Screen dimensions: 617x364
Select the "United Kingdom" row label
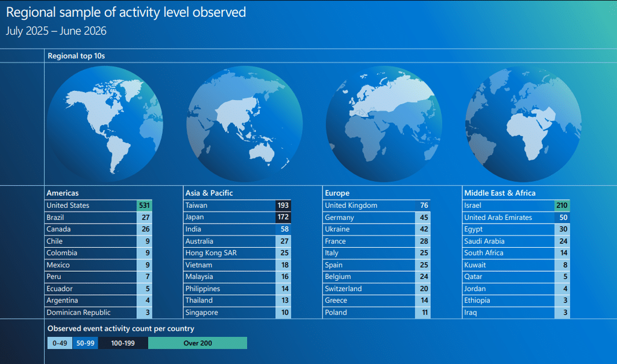[x=351, y=206]
